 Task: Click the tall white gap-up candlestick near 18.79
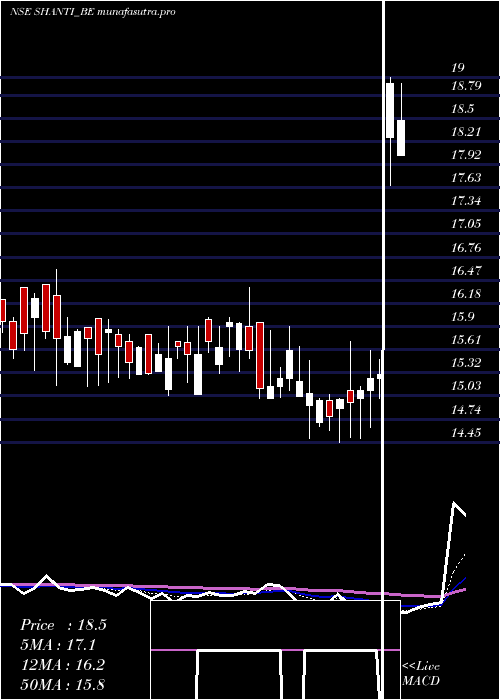click(390, 110)
